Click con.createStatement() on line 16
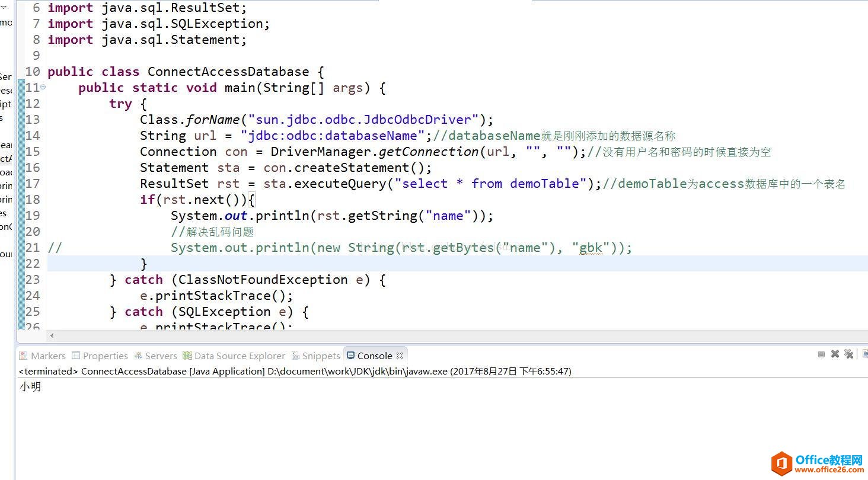Image resolution: width=868 pixels, height=480 pixels. pyautogui.click(x=344, y=168)
